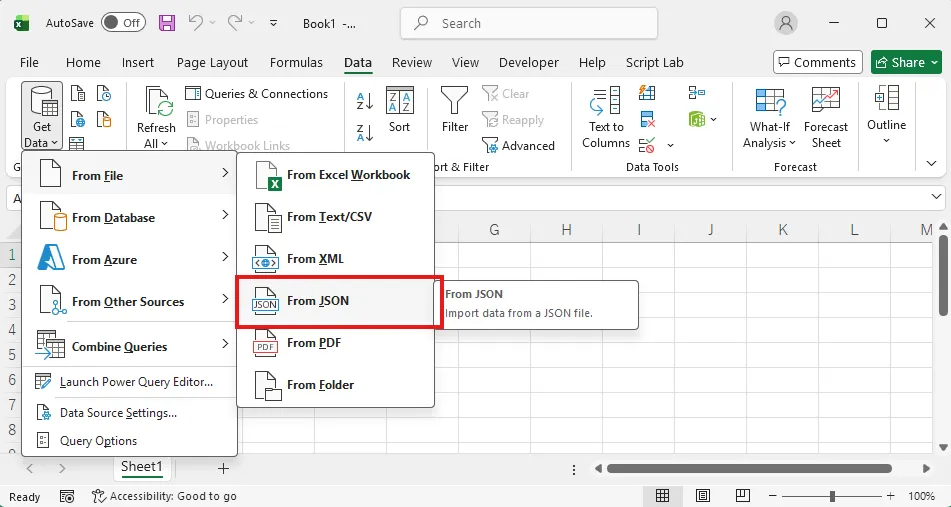Open From Database submenu

pos(129,217)
